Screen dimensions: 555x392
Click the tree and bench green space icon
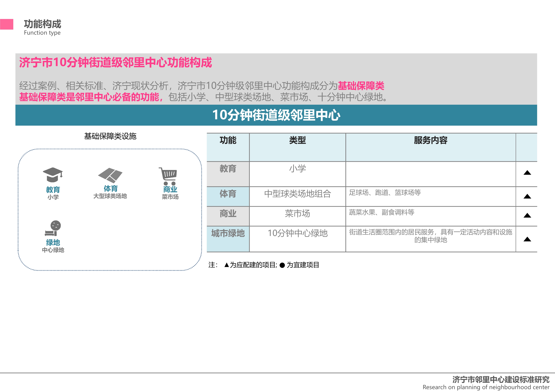53,228
